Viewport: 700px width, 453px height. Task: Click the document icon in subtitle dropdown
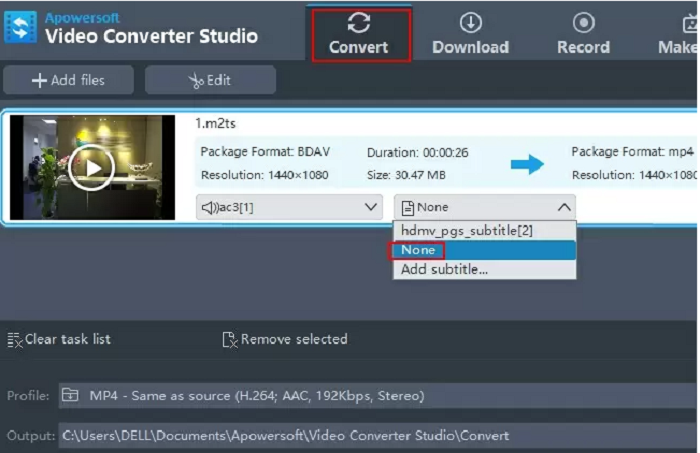408,208
